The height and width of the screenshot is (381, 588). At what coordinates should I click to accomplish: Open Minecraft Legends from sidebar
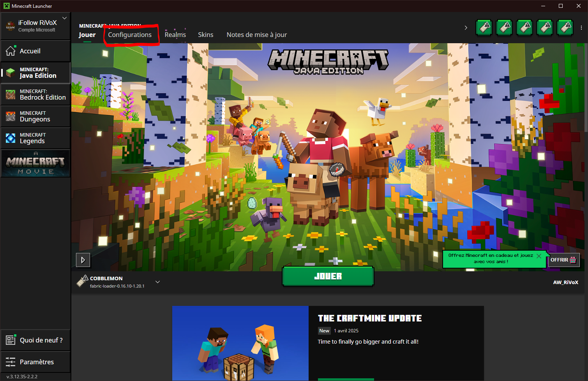35,138
